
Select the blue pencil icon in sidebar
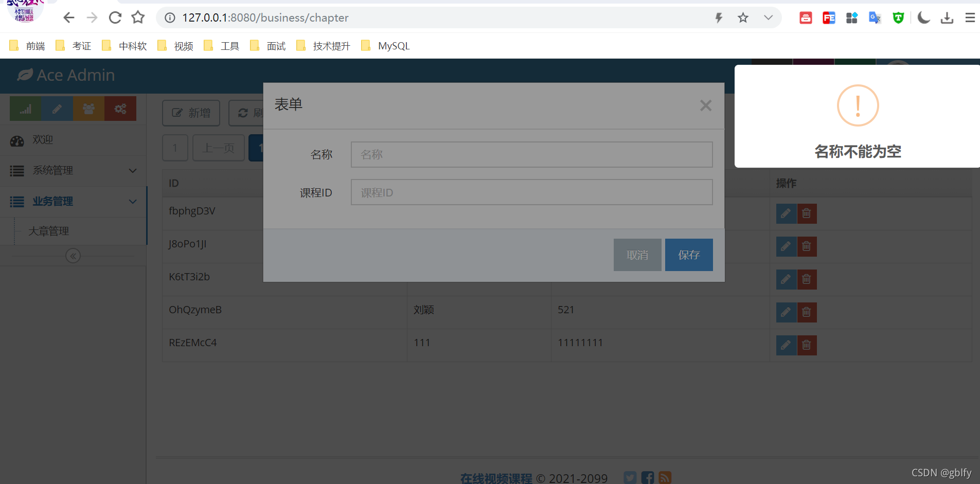[x=57, y=109]
